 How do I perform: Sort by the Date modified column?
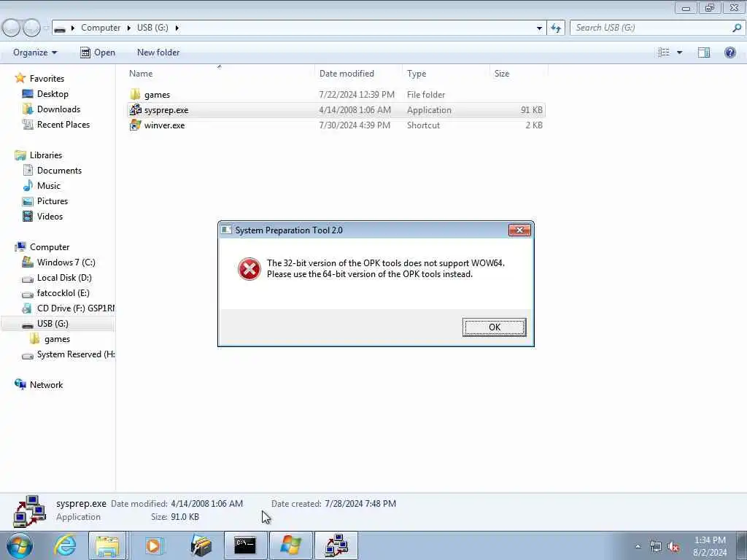[347, 74]
